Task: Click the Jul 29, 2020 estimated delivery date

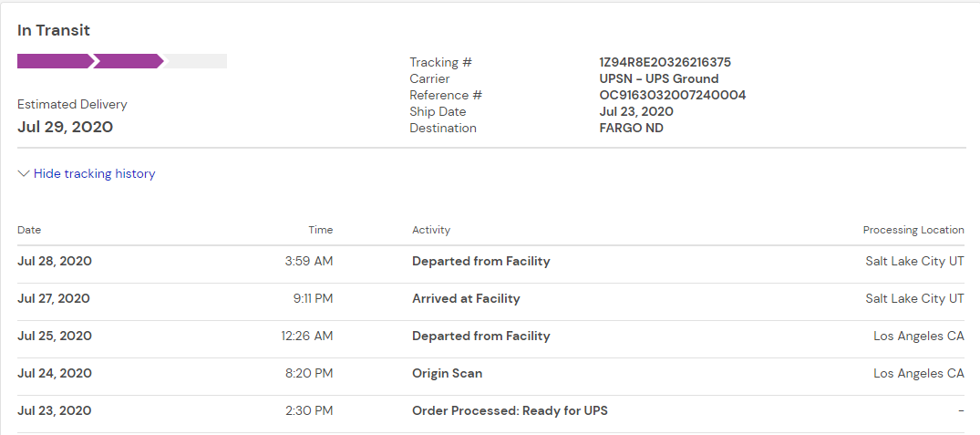Action: (x=65, y=127)
